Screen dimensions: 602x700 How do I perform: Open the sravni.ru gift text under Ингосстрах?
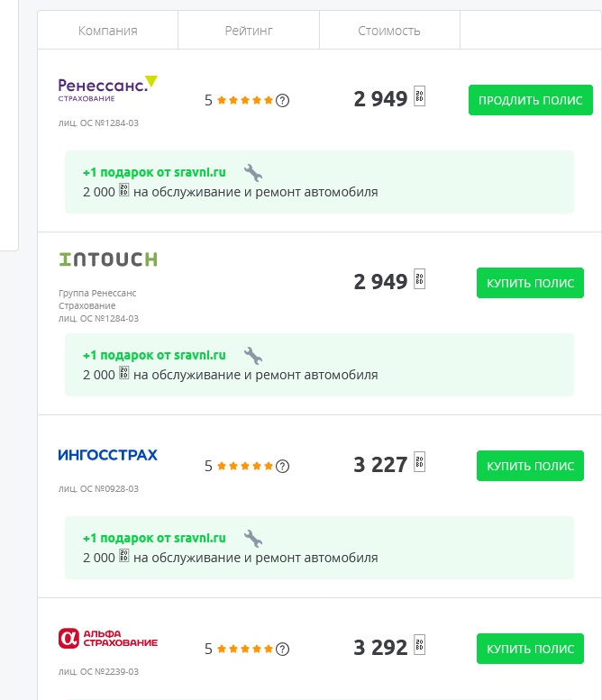(x=154, y=538)
